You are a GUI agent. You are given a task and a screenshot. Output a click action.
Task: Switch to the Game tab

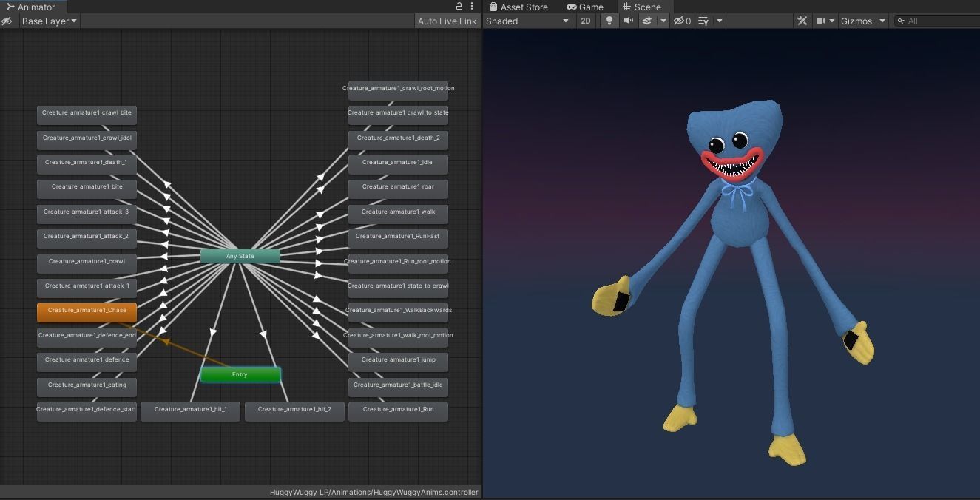(584, 7)
